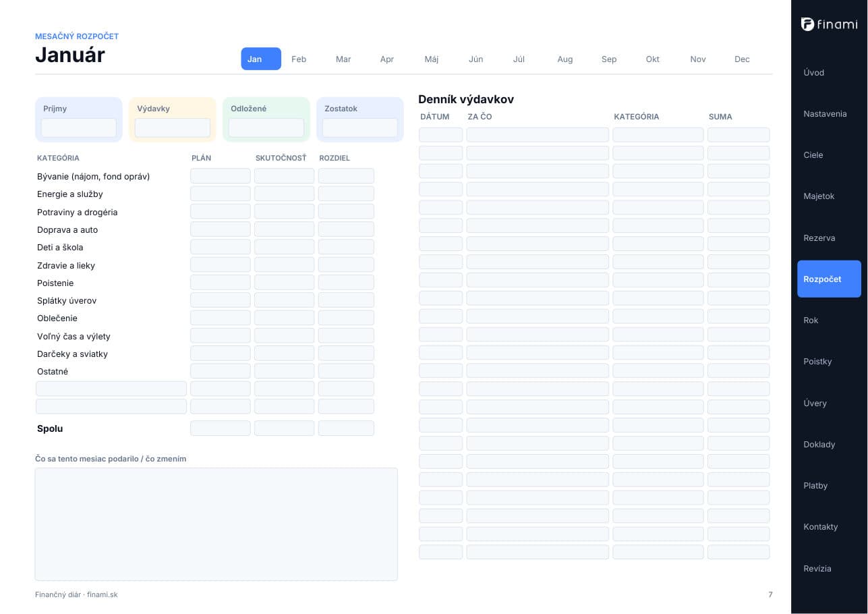Click the Plán field in Spolu row
The height and width of the screenshot is (614, 868).
[221, 428]
